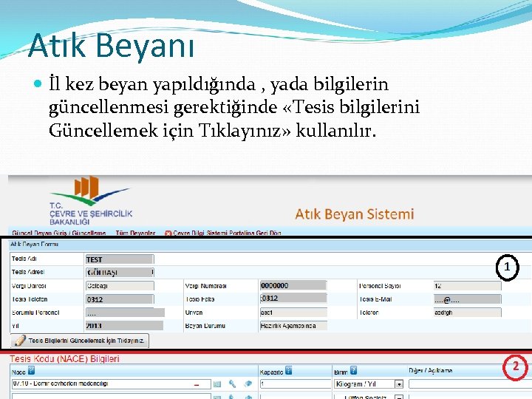Open the list icon in the Demir cevherleri row

click(x=217, y=384)
